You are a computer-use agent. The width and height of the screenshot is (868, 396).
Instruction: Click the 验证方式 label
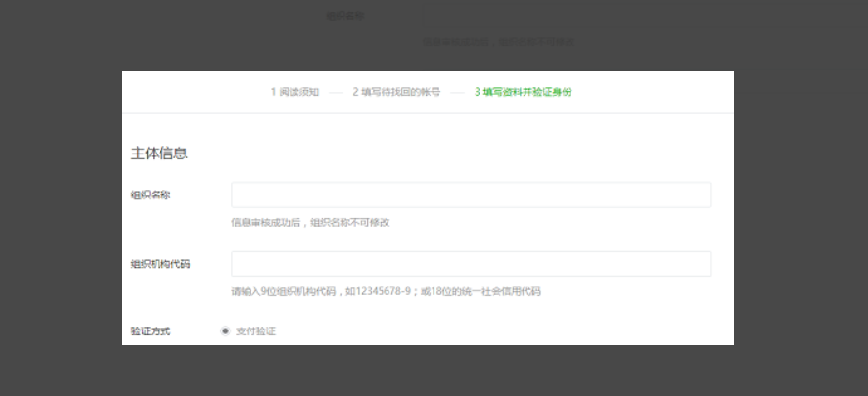pyautogui.click(x=151, y=331)
